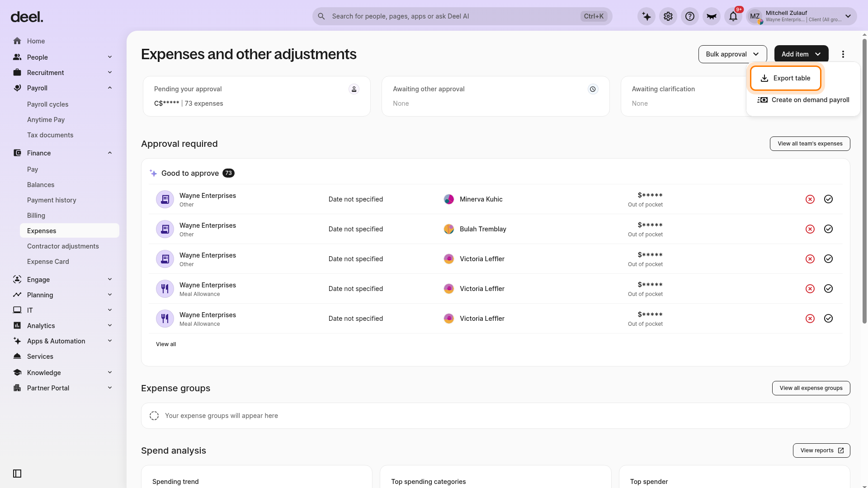868x488 pixels.
Task: Navigate to Contractor adjustments
Action: point(63,246)
